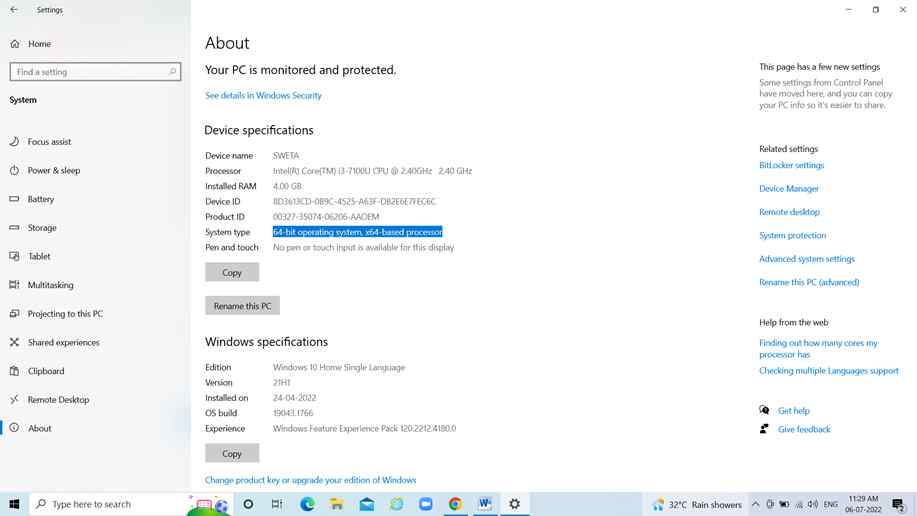
Task: Open Advanced system settings link
Action: [x=807, y=259]
